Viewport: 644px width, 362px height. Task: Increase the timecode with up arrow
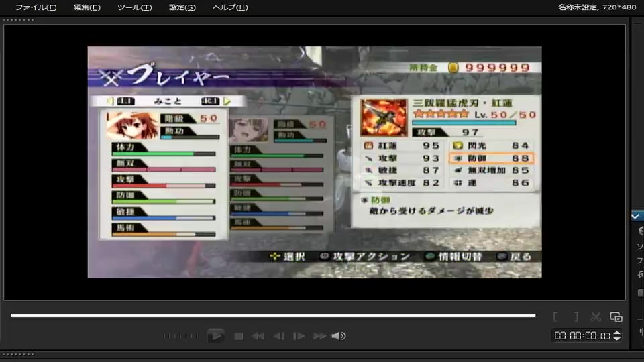click(x=616, y=333)
